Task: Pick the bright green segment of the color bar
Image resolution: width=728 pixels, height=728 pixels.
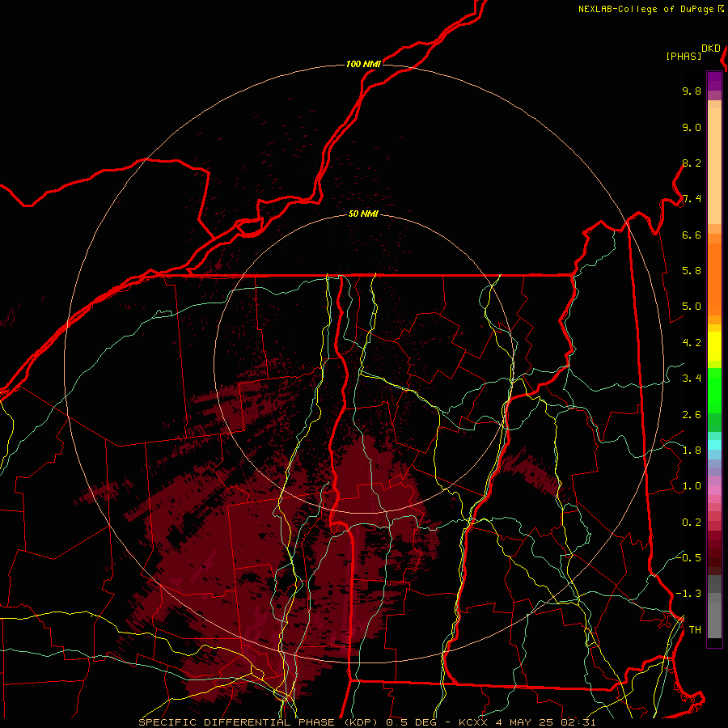Action: [714, 391]
